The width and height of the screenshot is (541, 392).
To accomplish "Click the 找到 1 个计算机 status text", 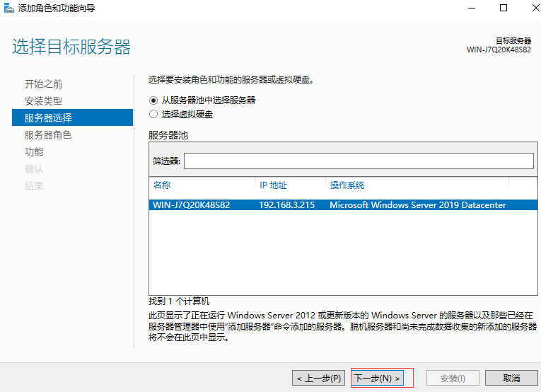I will pos(179,301).
